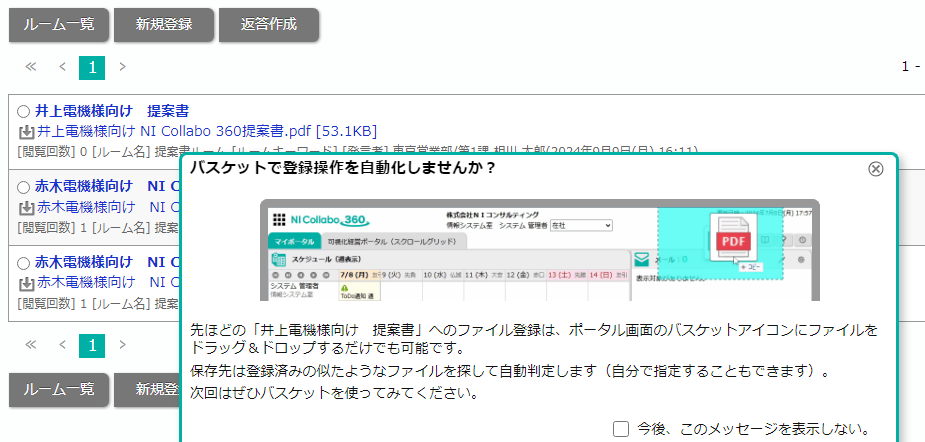Click download icon beside 井上電機様向け PDF

pyautogui.click(x=27, y=132)
